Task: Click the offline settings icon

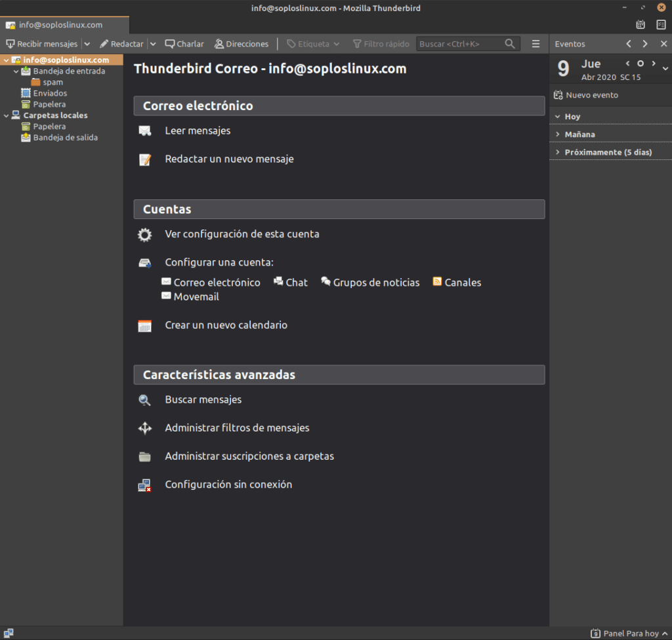Action: 145,485
